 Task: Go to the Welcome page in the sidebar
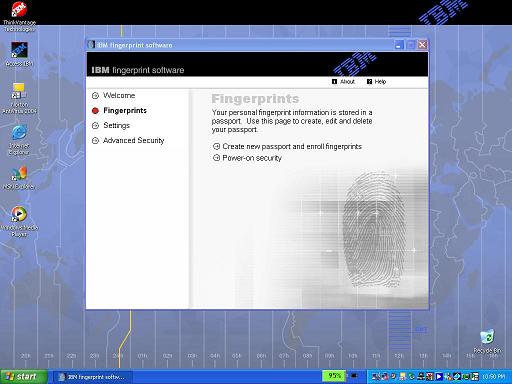(114, 96)
